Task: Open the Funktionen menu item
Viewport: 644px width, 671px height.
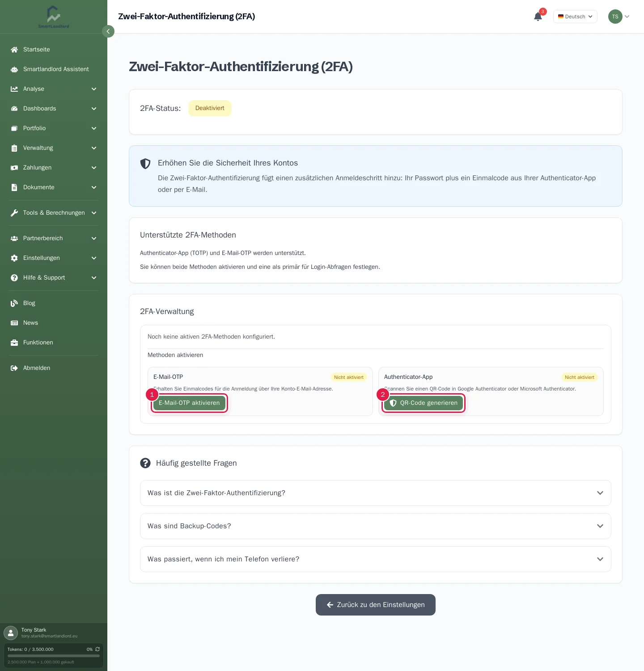Action: [54, 343]
